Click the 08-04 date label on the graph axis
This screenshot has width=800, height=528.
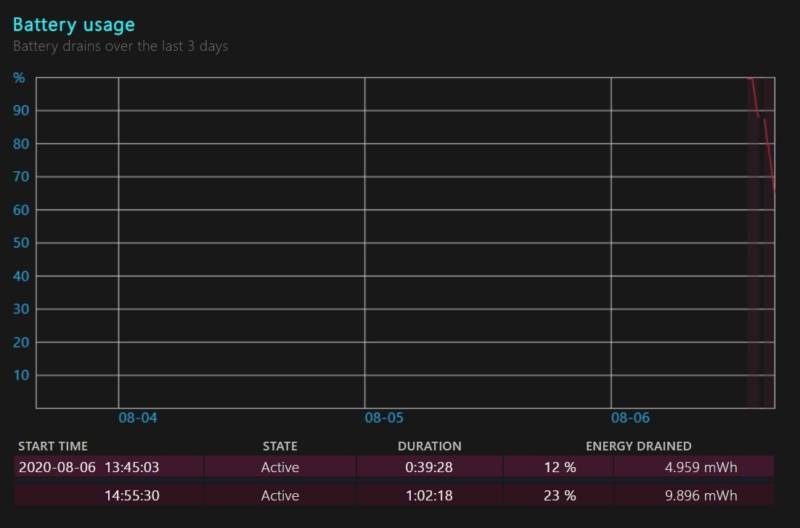click(137, 418)
